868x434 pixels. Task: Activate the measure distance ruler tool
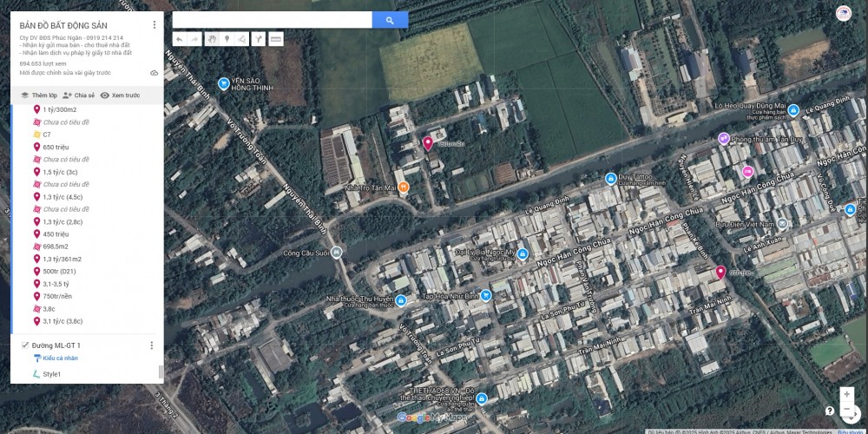[275, 39]
